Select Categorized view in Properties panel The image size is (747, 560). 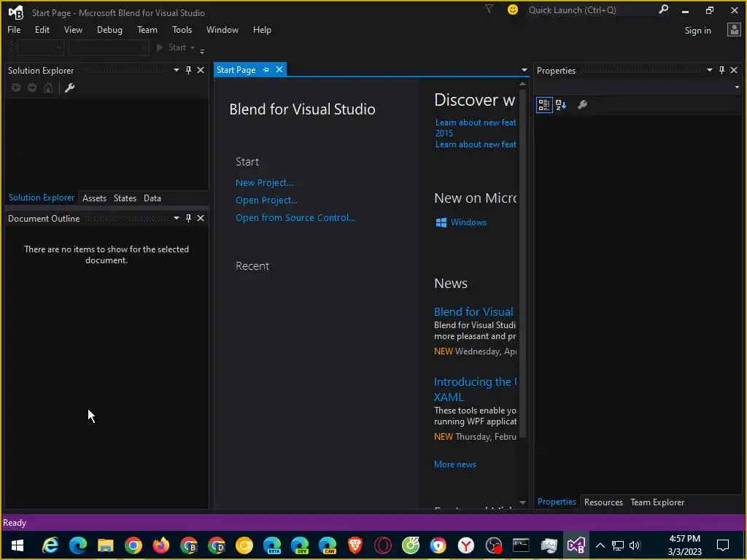[x=544, y=105]
